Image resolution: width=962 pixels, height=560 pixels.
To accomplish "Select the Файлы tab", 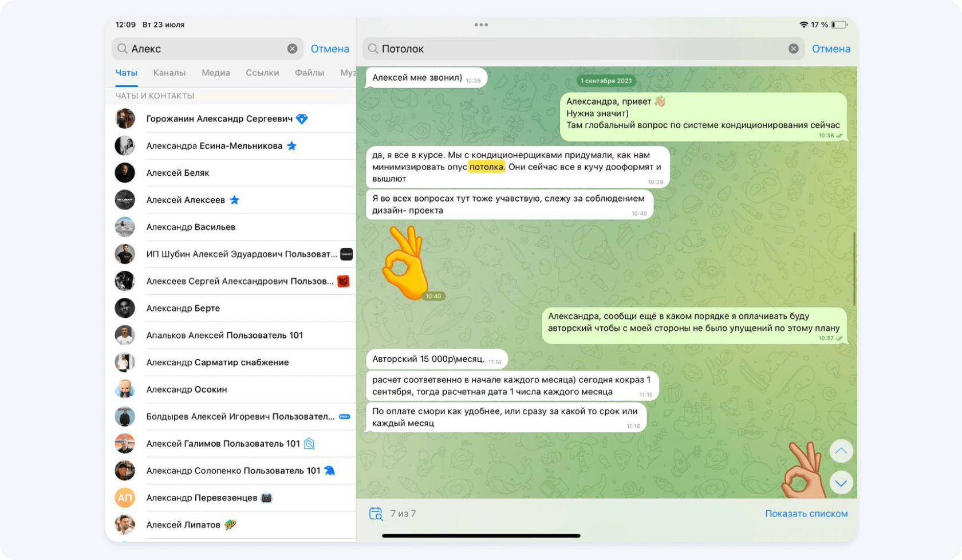I will pos(309,73).
